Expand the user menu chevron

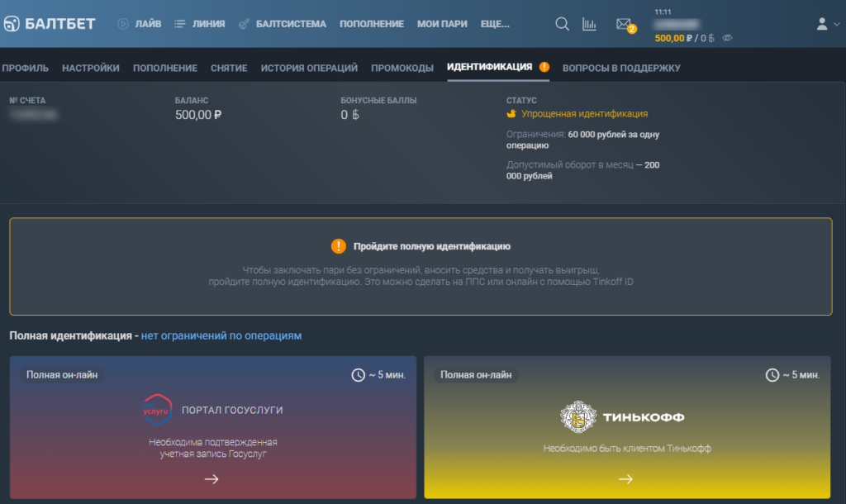click(x=836, y=24)
